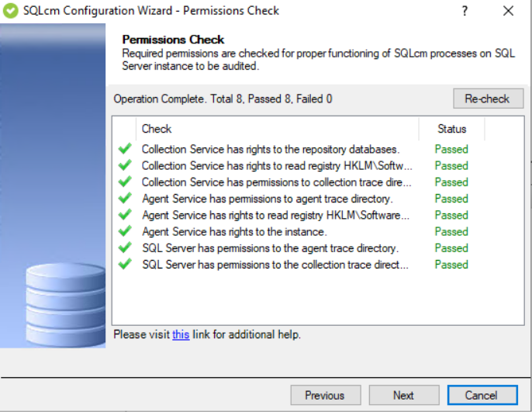Sort the list by the Status column header
Viewport: 532px width, 412px height.
(x=451, y=129)
